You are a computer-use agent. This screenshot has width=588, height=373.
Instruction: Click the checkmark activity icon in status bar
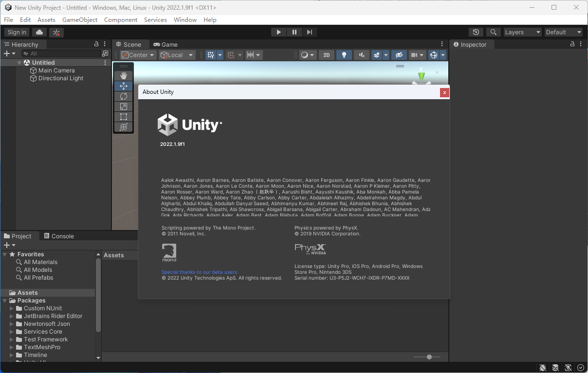coord(581,368)
